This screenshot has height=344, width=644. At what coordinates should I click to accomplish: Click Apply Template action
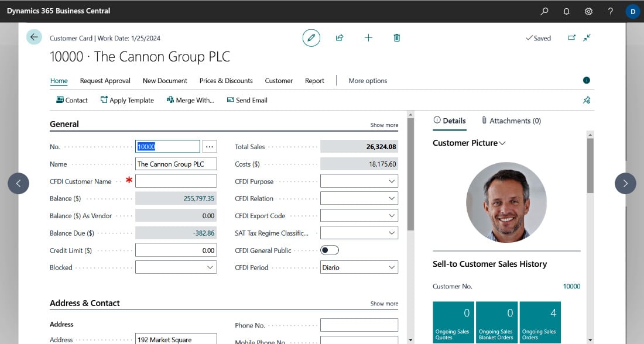127,100
